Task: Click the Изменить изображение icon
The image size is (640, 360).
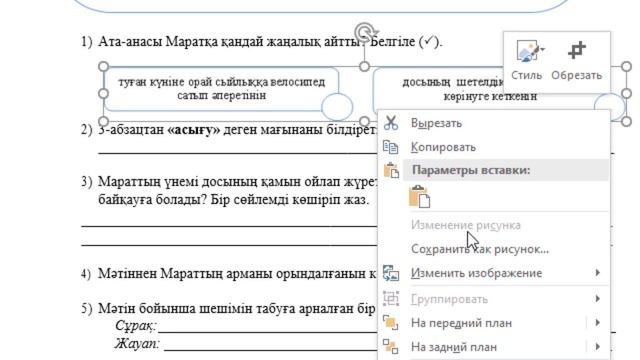Action: [391, 273]
